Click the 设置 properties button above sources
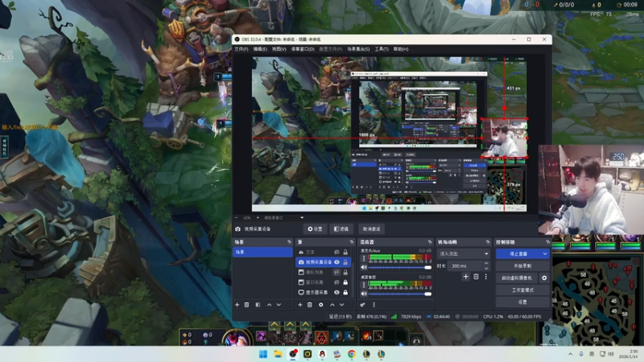This screenshot has width=644, height=362. click(315, 229)
